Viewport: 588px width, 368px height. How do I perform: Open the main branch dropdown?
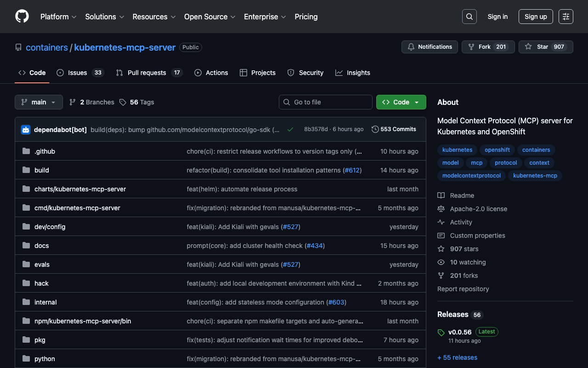[x=39, y=102]
